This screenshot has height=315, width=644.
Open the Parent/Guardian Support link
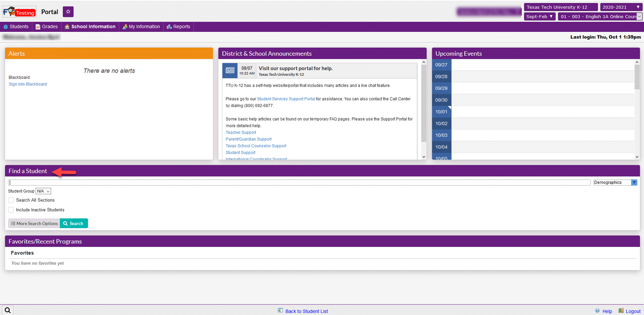point(248,139)
